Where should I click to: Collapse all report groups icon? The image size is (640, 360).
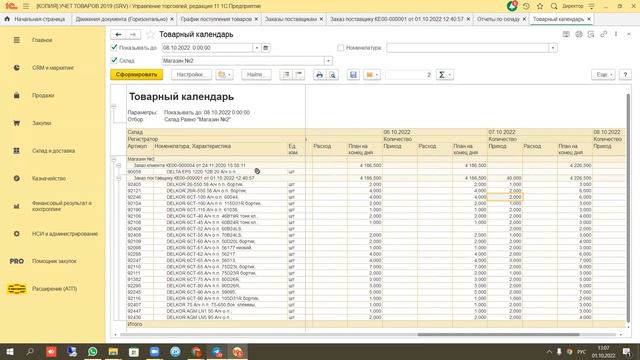[299, 75]
